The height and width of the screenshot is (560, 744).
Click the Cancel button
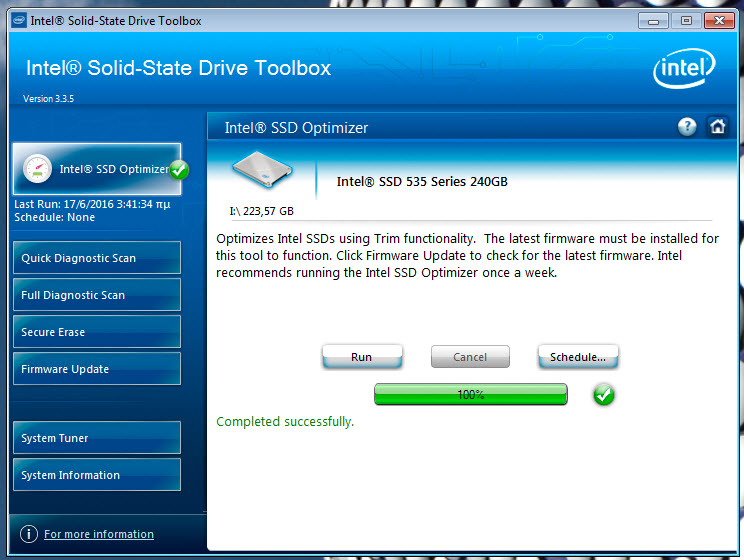(470, 357)
